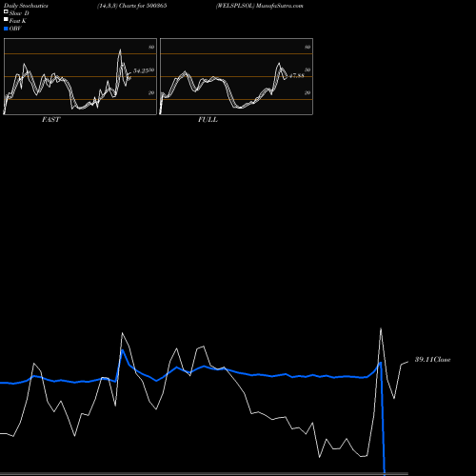This screenshot has height=476, width=476.
Task: Select the 'OBV' legend label
Action: (x=15, y=29)
